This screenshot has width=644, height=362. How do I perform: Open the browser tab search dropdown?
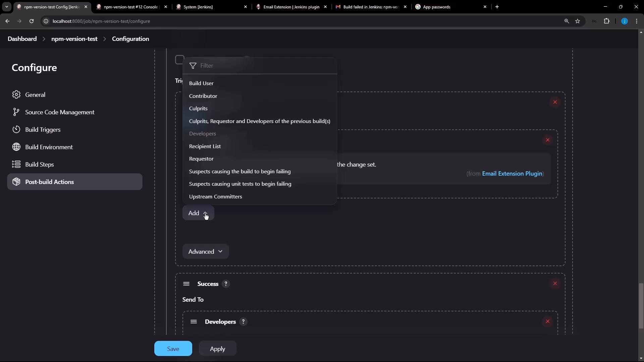pyautogui.click(x=7, y=7)
